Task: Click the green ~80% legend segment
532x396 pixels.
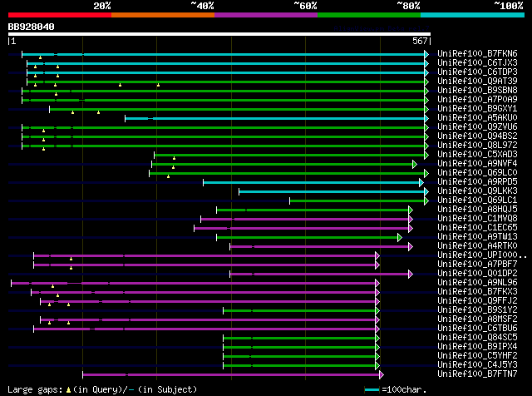Action: click(369, 15)
